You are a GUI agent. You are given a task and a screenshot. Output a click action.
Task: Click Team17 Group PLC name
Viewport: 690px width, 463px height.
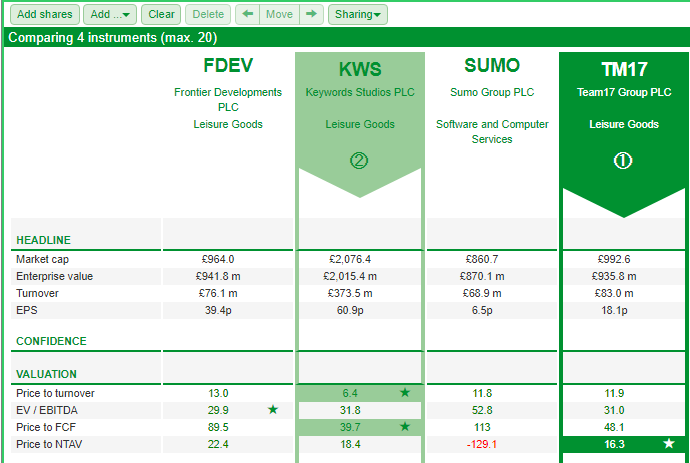coord(624,92)
